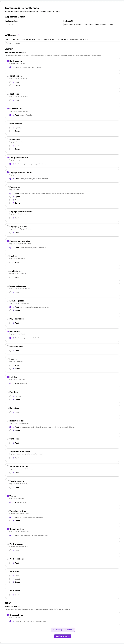124x644 pixels.
Task: Uncheck the Policies scope checkbox
Action: click(x=8, y=377)
